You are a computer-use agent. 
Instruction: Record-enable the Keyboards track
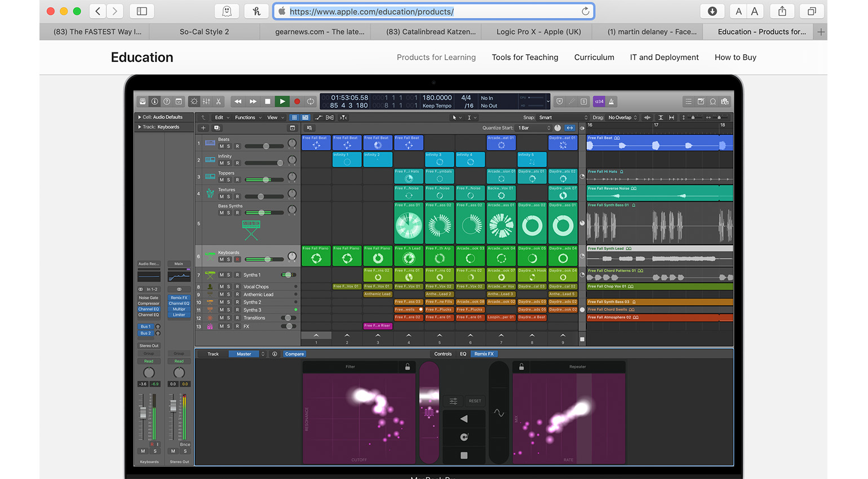coord(237,259)
